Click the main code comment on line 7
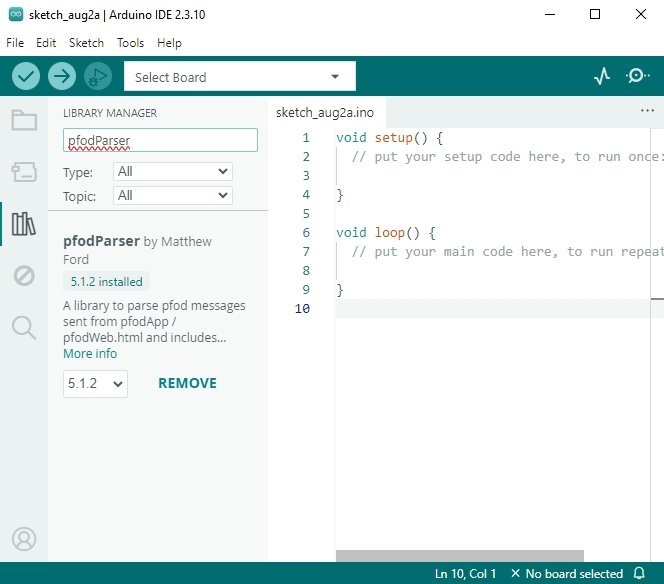 point(507,252)
